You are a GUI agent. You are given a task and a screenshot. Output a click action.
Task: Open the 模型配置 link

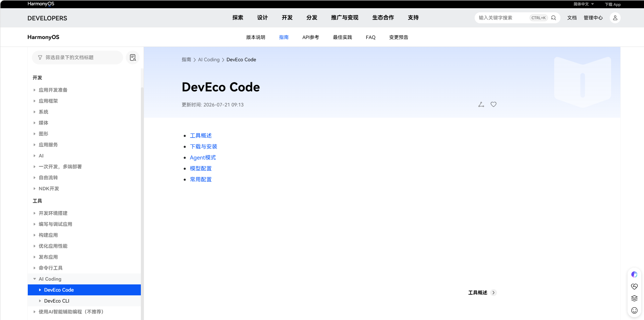(201, 168)
